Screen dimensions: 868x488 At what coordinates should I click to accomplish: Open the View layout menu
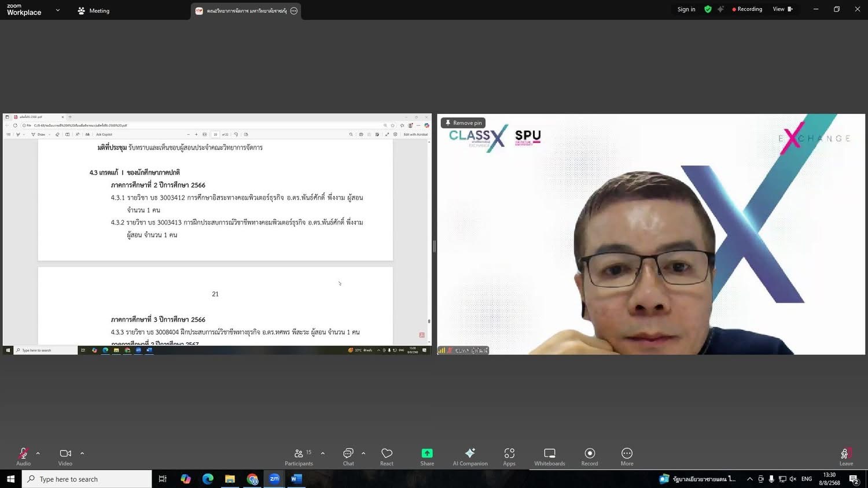click(782, 9)
